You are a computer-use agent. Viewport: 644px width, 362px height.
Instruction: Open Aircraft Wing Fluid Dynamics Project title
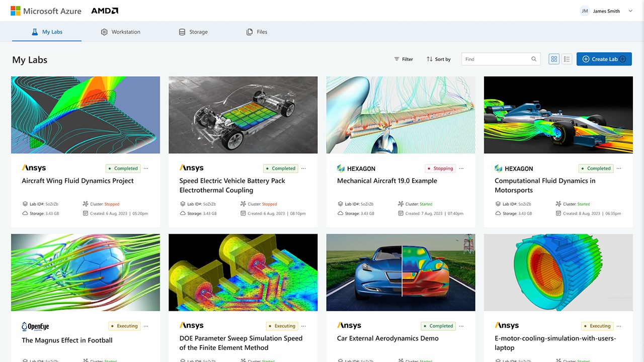(77, 181)
